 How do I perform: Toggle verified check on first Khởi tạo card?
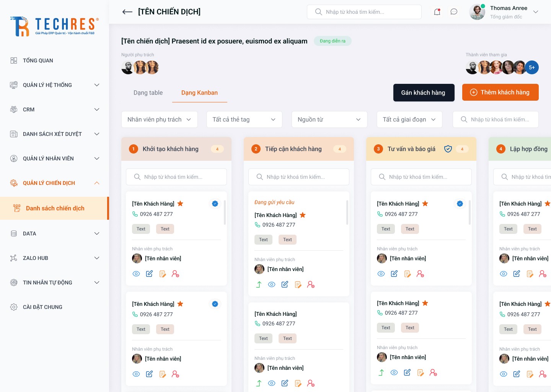(x=215, y=204)
